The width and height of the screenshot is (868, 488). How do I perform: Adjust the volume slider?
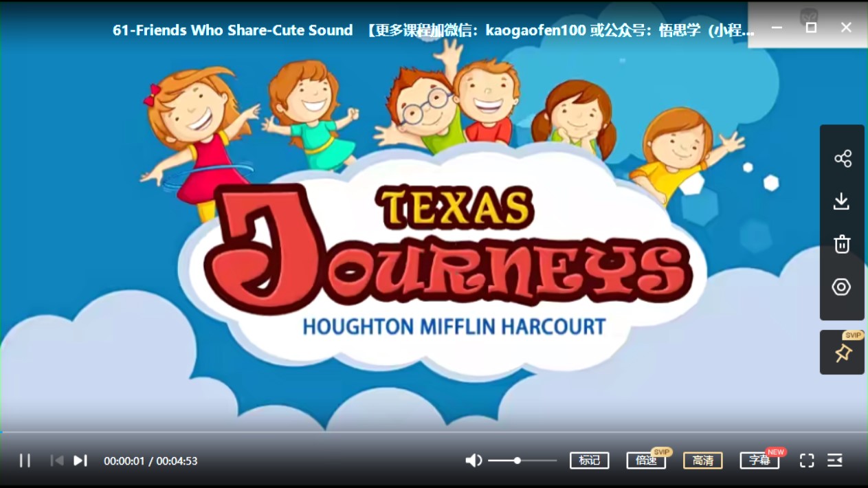click(x=522, y=461)
